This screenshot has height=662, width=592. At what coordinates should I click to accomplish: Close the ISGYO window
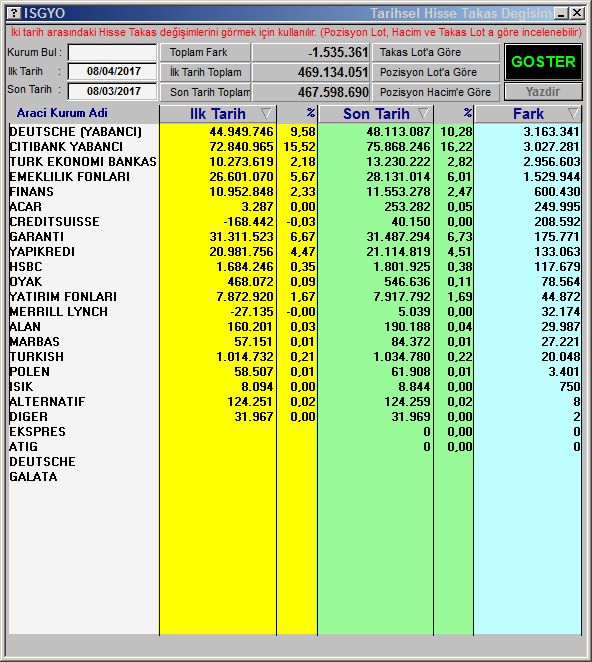[576, 14]
